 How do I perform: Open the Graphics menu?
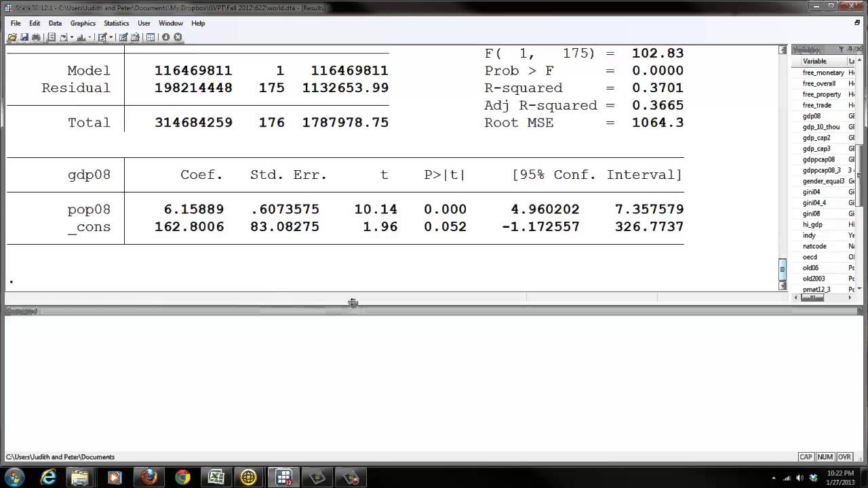[83, 23]
